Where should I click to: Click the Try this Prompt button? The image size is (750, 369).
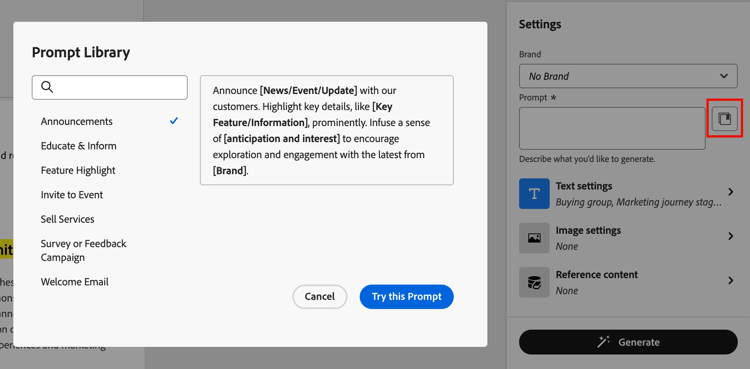(407, 297)
